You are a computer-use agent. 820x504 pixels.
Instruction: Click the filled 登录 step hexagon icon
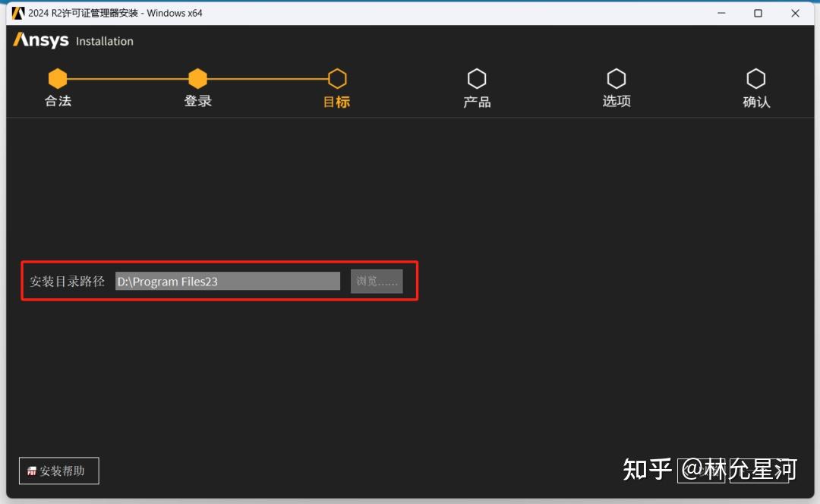pyautogui.click(x=197, y=78)
